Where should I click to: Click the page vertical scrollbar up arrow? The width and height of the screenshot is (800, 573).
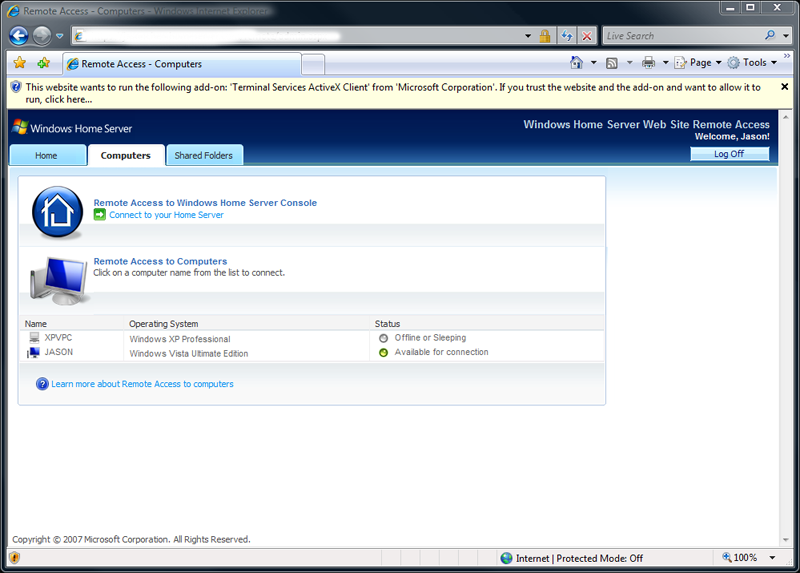point(786,117)
